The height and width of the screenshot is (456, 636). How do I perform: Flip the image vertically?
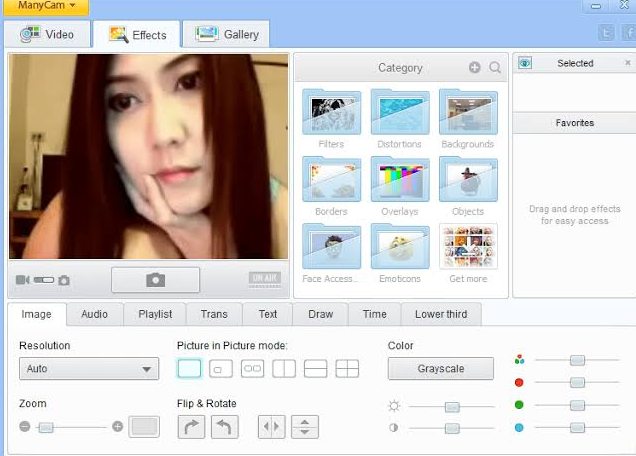305,427
